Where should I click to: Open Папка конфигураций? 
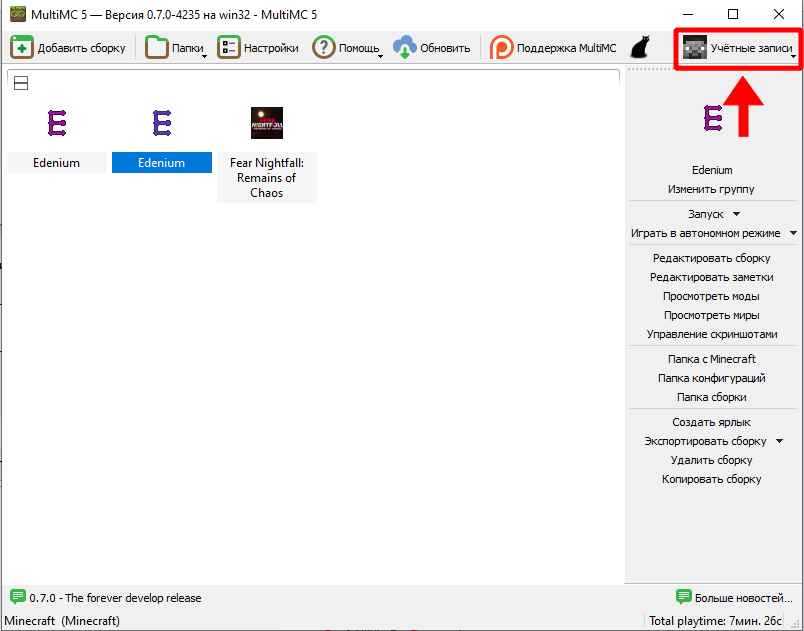pyautogui.click(x=712, y=378)
